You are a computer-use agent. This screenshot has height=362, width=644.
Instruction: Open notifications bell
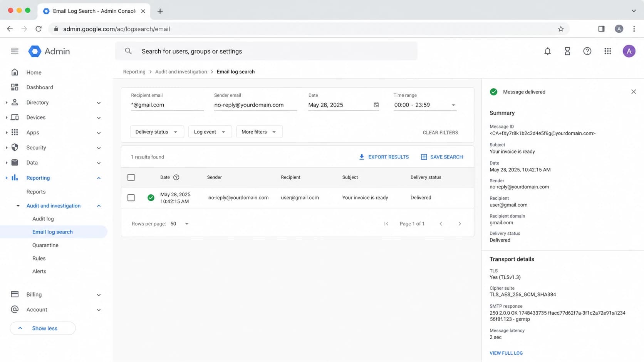point(547,51)
